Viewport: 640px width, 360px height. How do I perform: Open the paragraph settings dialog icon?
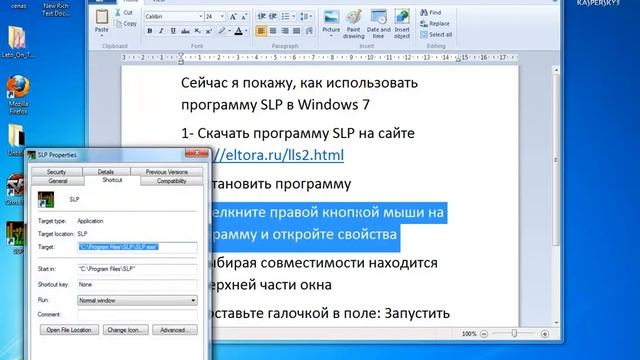tap(309, 31)
